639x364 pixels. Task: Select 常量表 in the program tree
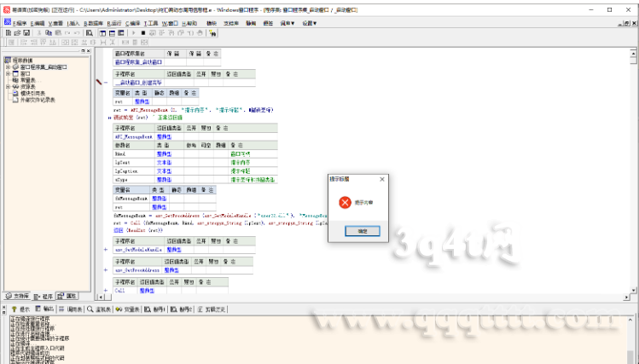coord(27,80)
